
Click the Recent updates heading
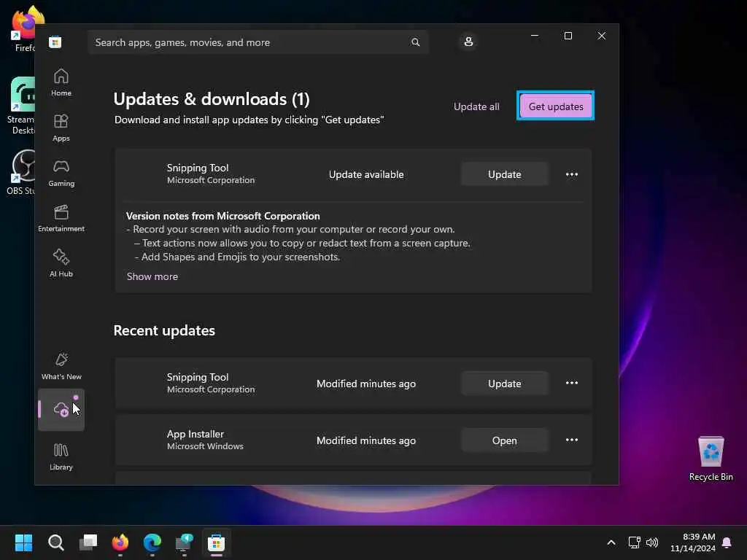tap(164, 330)
